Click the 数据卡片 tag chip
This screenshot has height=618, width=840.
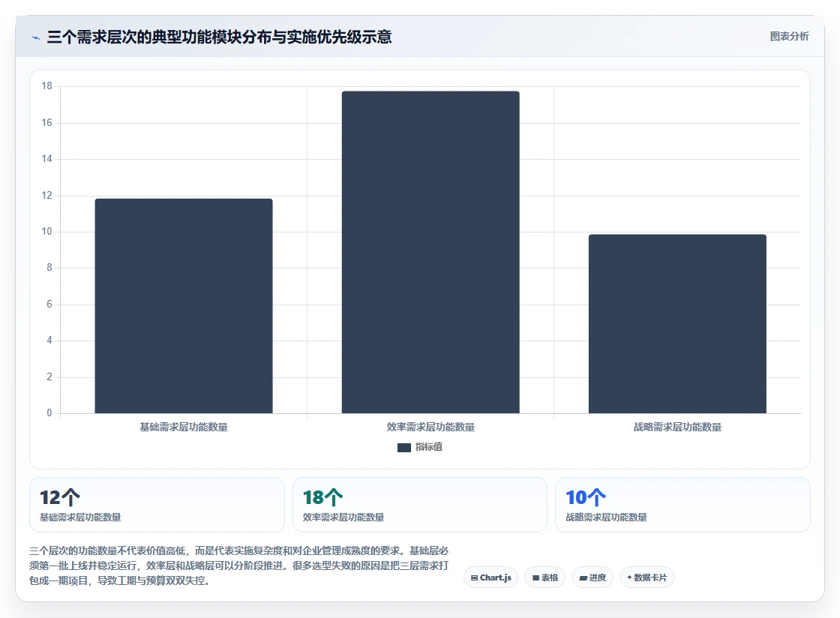pos(646,577)
